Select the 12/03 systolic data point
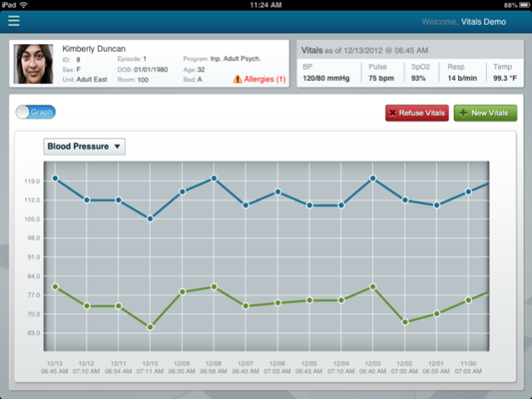The height and width of the screenshot is (399, 532). click(373, 179)
